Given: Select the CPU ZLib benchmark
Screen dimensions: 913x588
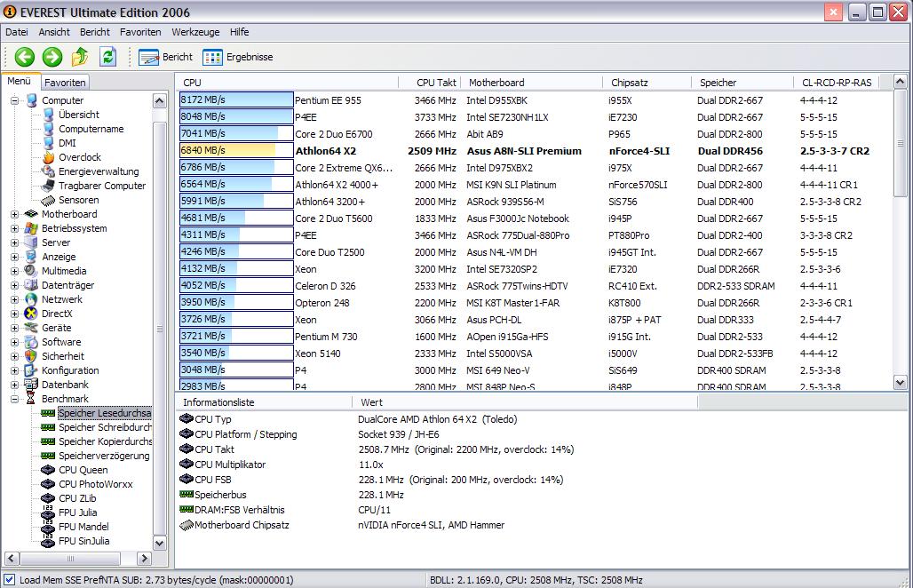Looking at the screenshot, I should pos(77,498).
